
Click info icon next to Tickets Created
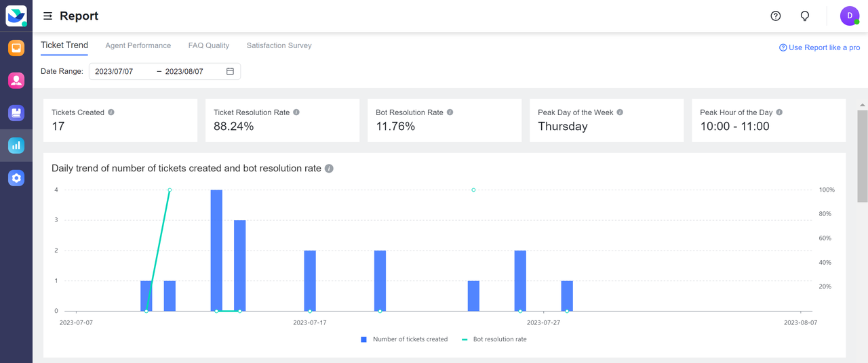pos(111,112)
